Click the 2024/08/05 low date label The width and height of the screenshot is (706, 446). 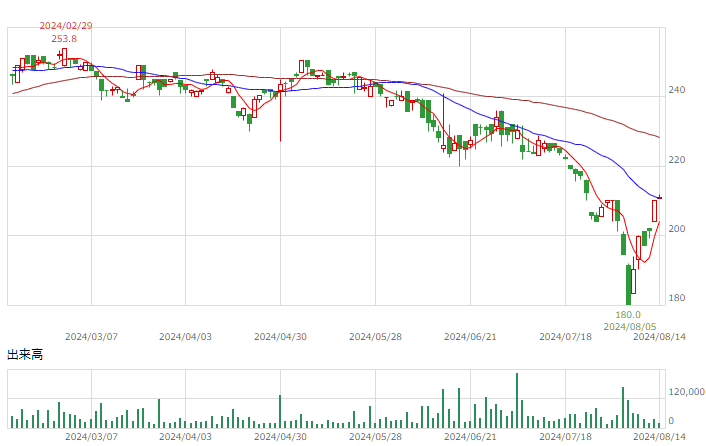630,326
